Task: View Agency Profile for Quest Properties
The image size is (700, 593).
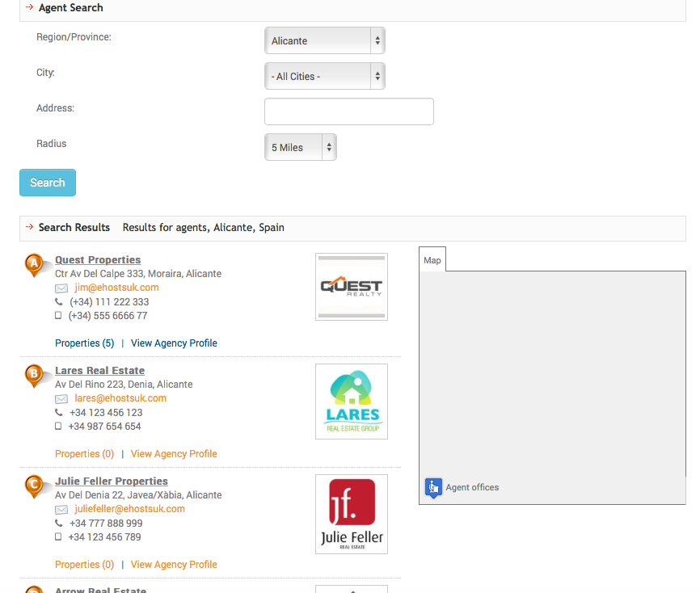Action: [174, 343]
